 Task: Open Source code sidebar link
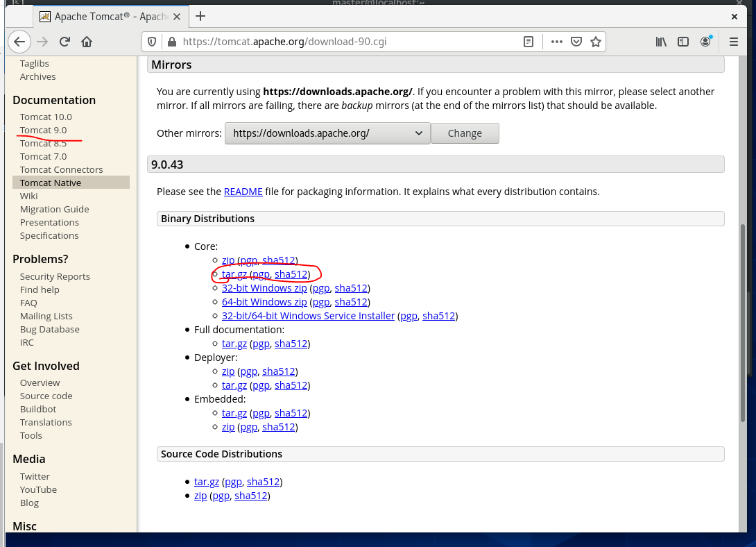46,396
